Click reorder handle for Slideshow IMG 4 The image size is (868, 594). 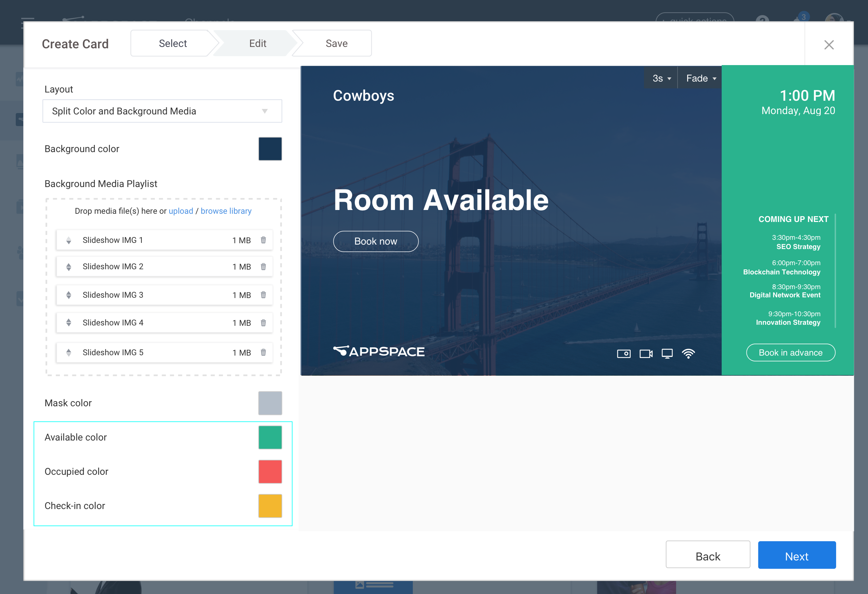[x=69, y=322]
